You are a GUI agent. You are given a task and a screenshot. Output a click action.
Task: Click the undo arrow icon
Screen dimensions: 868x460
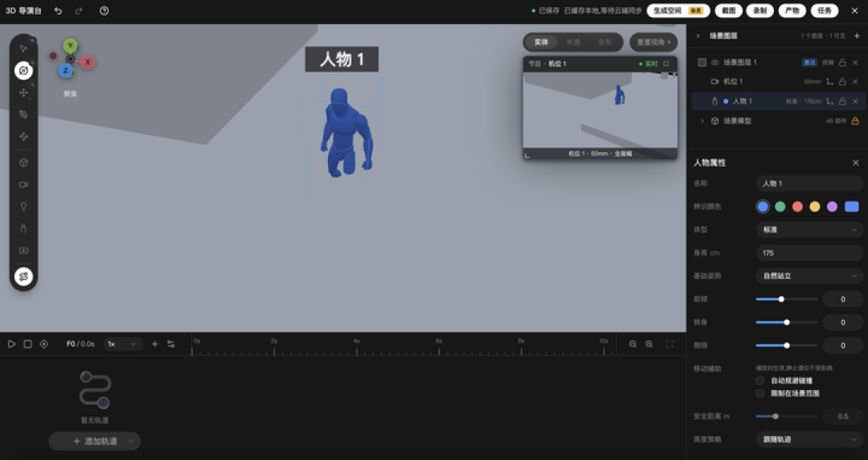click(x=58, y=10)
